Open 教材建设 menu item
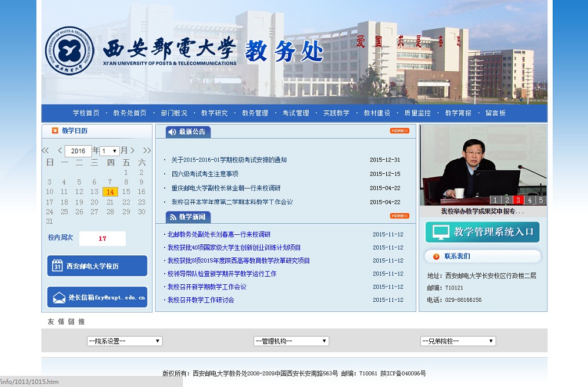 [377, 113]
